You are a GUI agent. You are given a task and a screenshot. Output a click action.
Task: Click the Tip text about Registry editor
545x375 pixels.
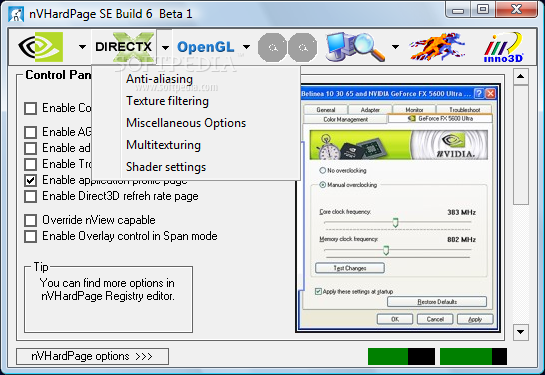pyautogui.click(x=107, y=290)
